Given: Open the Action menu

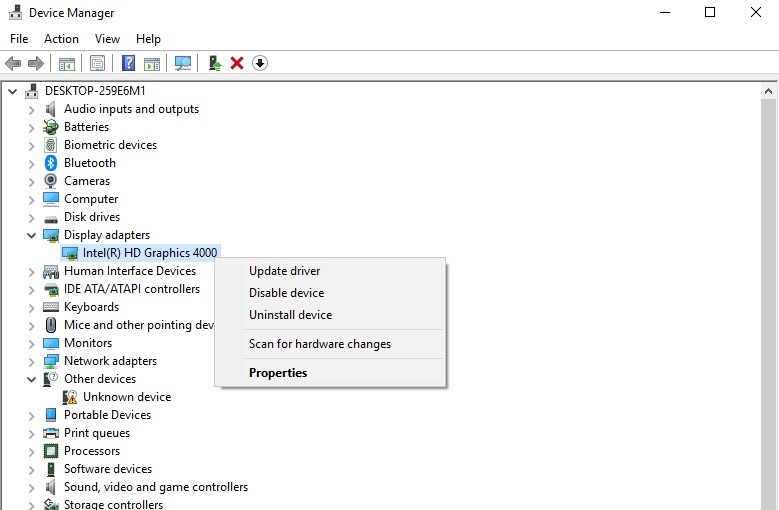Looking at the screenshot, I should 61,39.
